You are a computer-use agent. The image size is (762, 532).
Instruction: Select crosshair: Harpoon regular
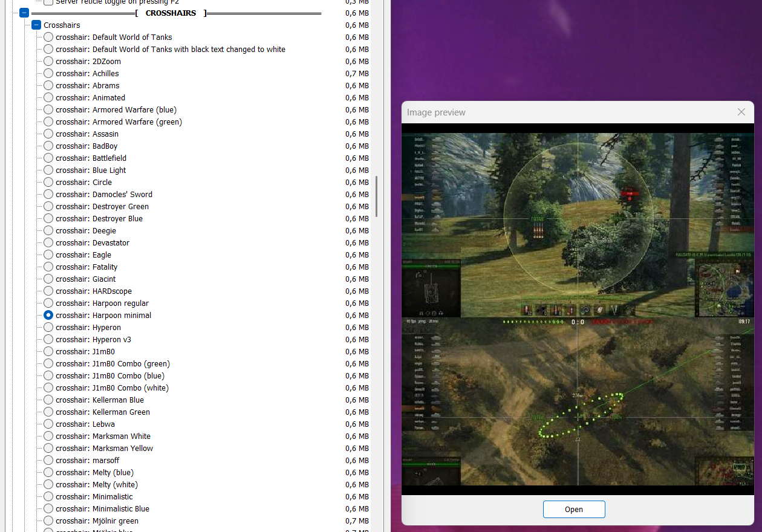click(x=48, y=303)
